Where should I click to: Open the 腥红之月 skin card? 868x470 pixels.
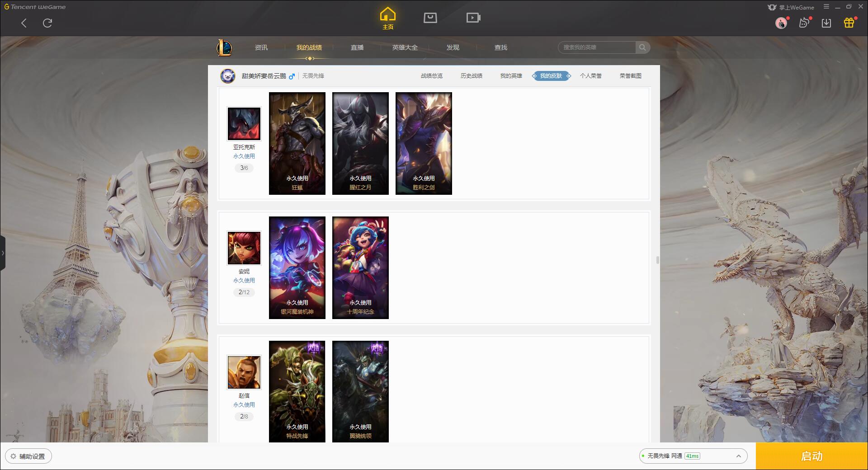pos(360,144)
